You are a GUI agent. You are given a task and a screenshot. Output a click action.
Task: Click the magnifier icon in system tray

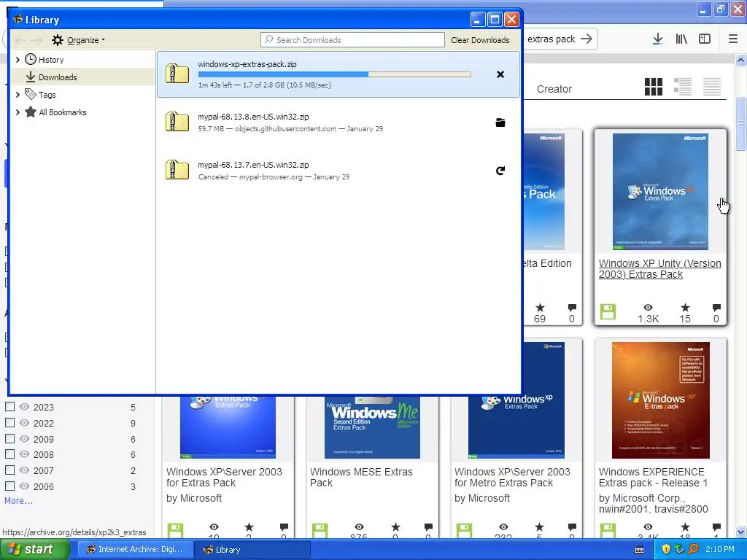[694, 549]
